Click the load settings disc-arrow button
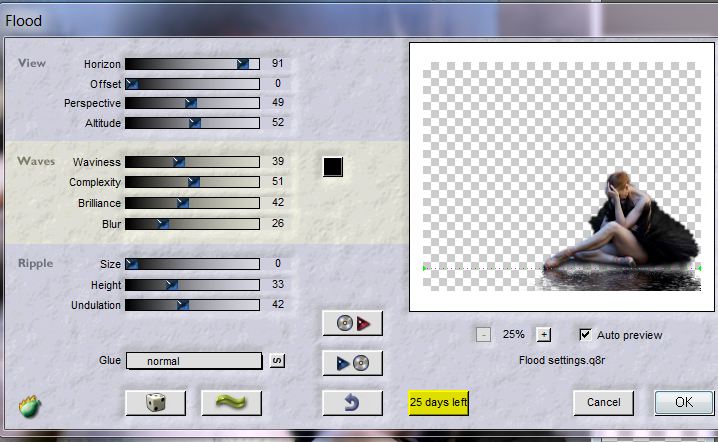The height and width of the screenshot is (442, 718). [352, 323]
